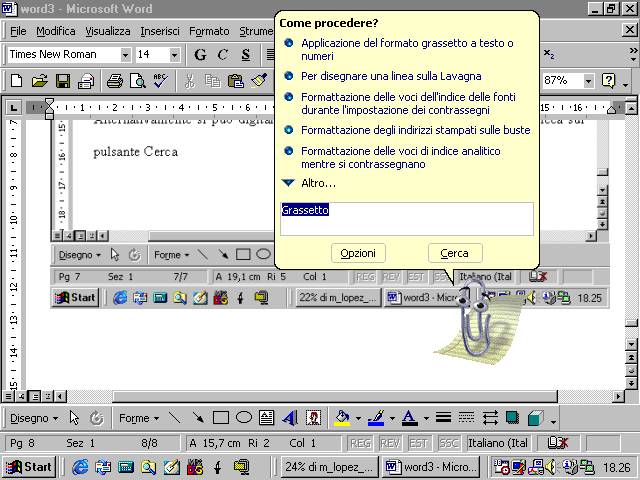Insert Clip Art from Drawing toolbar
This screenshot has height=480, width=640.
click(x=313, y=418)
